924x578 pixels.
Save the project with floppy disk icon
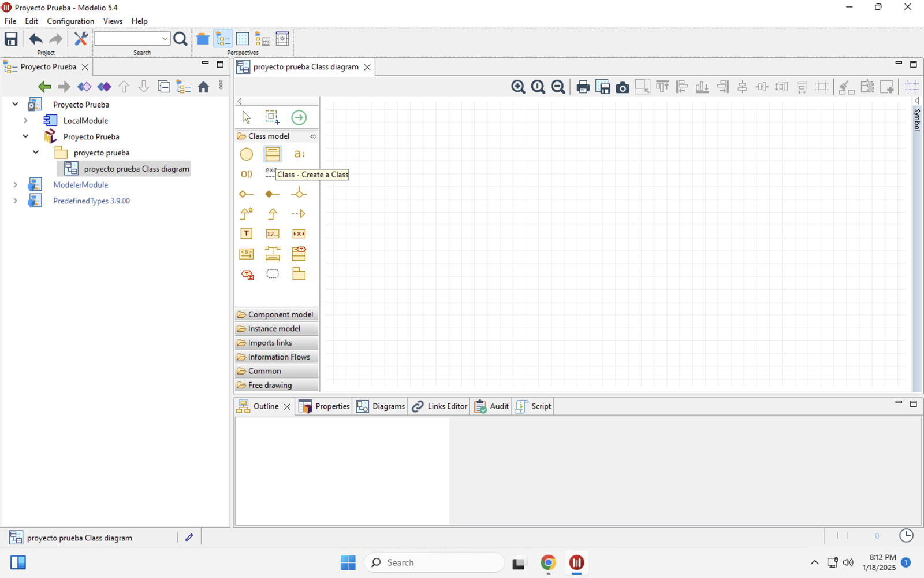coord(11,39)
